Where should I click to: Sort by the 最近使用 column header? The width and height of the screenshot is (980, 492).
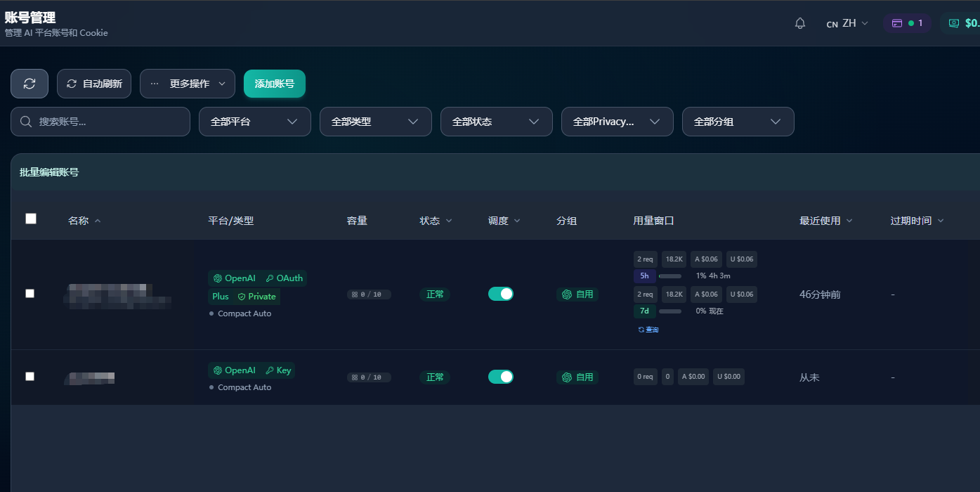click(826, 221)
